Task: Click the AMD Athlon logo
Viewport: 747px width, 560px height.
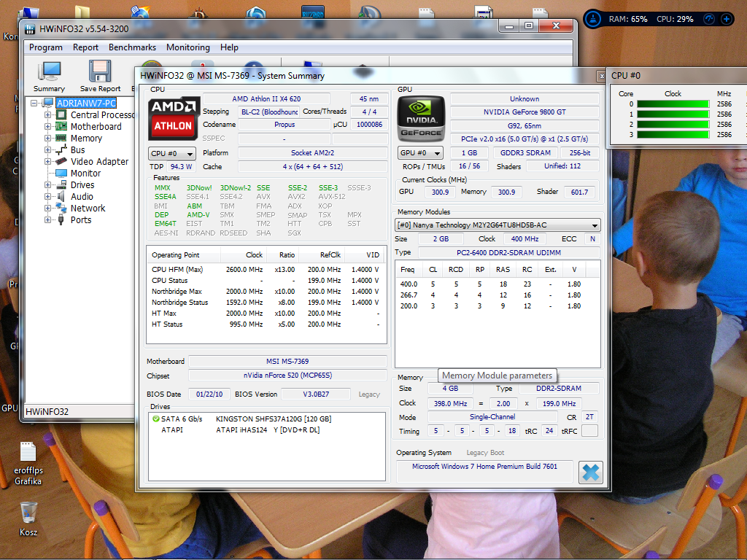Action: coord(174,119)
